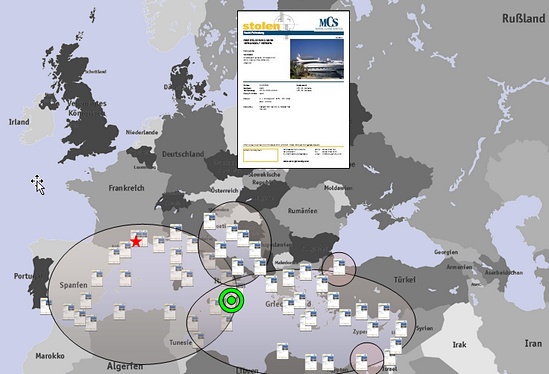Click the yellow-bordered box in the report
Screen dimensions: 549x374
point(260,155)
